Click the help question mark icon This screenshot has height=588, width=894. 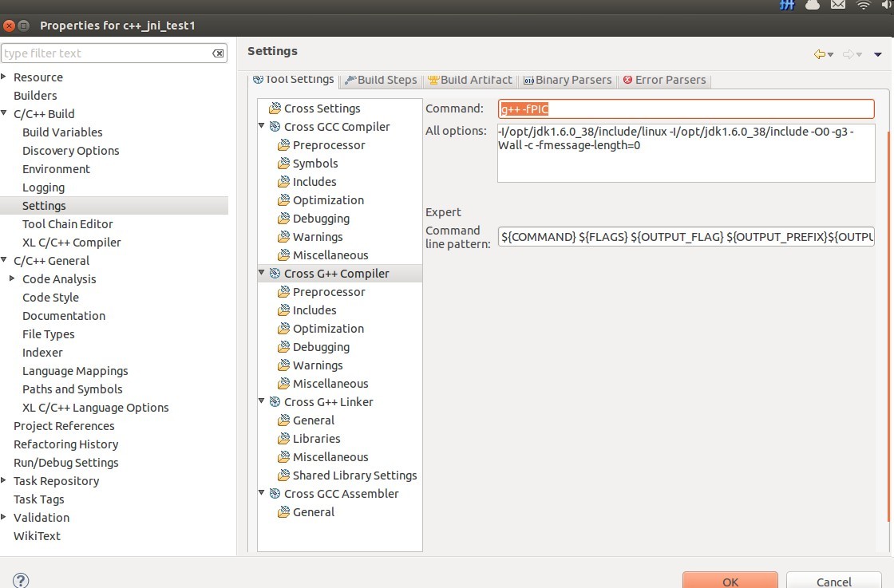point(21,581)
